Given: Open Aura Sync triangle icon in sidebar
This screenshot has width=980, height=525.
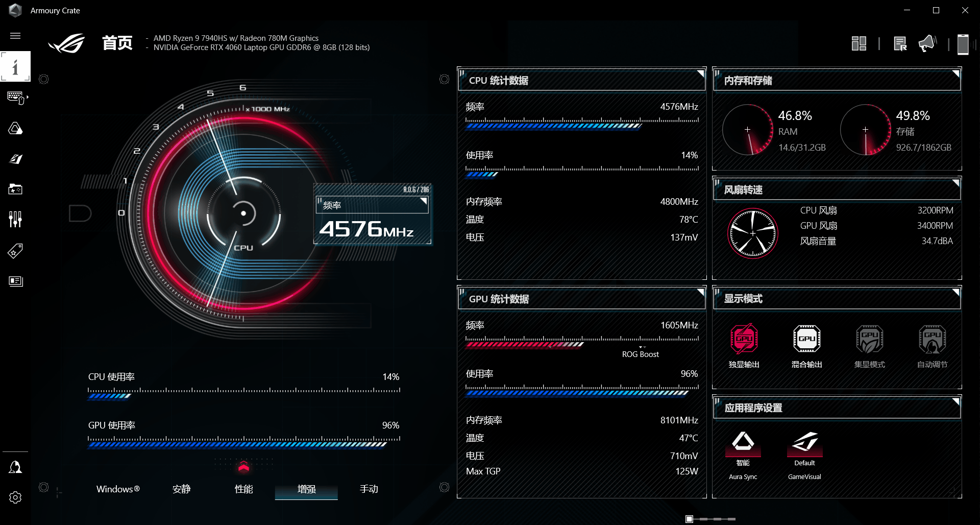Looking at the screenshot, I should tap(15, 128).
